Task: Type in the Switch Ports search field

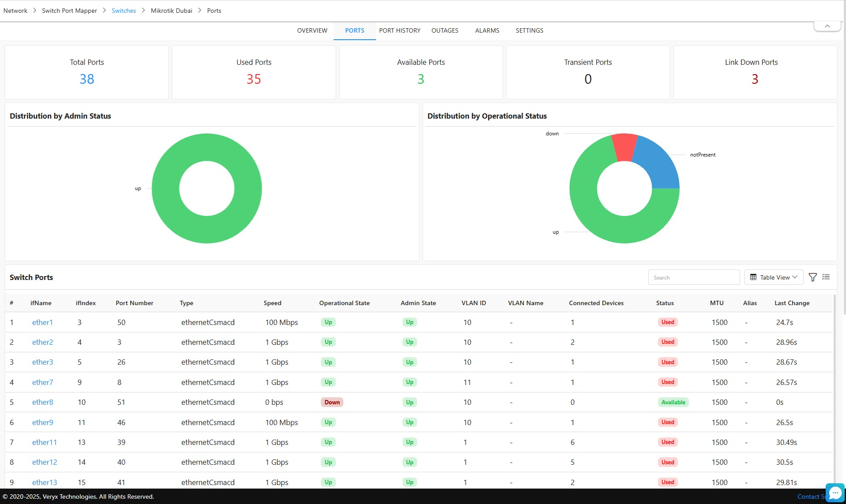Action: point(694,277)
